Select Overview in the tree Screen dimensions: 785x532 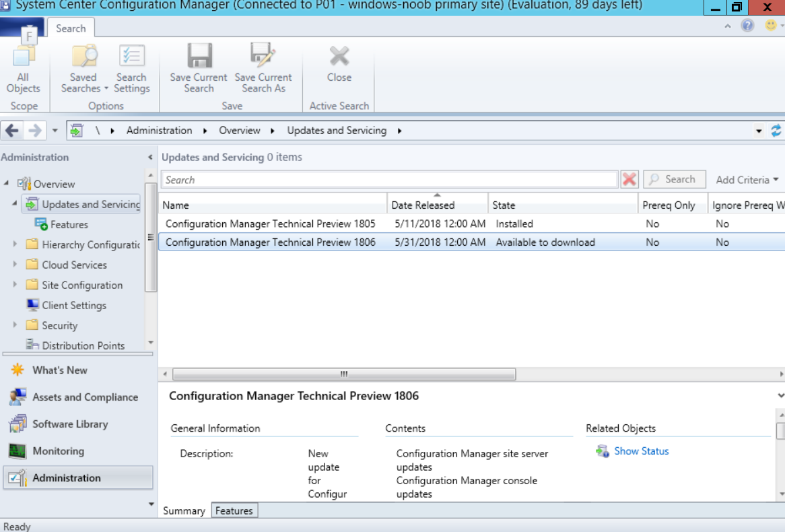click(x=54, y=184)
